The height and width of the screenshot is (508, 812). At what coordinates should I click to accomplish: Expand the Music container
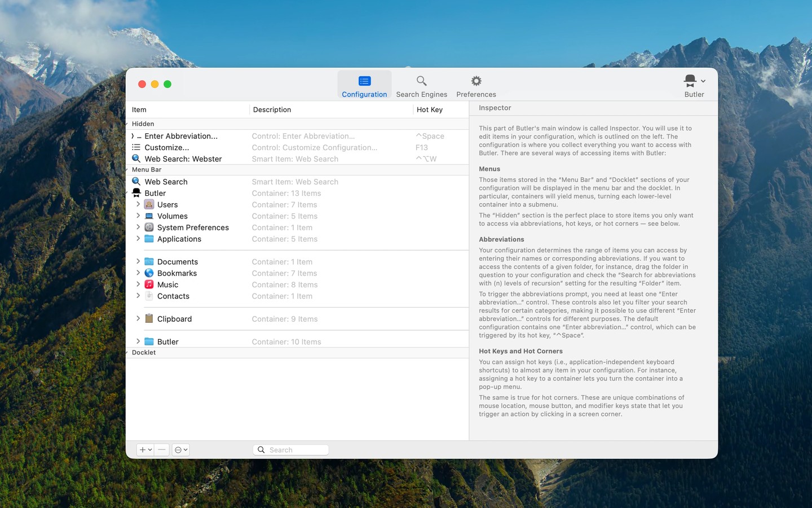[138, 284]
